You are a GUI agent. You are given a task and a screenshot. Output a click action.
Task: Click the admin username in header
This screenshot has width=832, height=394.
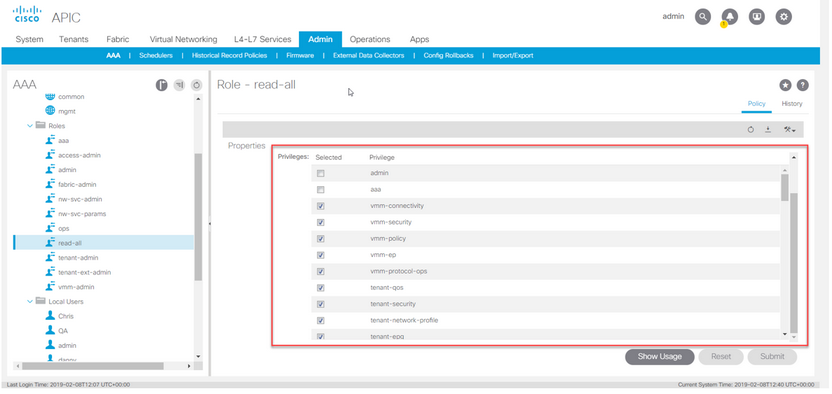pyautogui.click(x=673, y=16)
